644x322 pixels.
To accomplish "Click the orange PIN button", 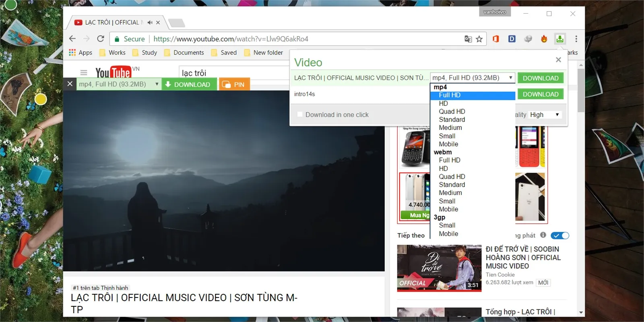I will pos(234,84).
